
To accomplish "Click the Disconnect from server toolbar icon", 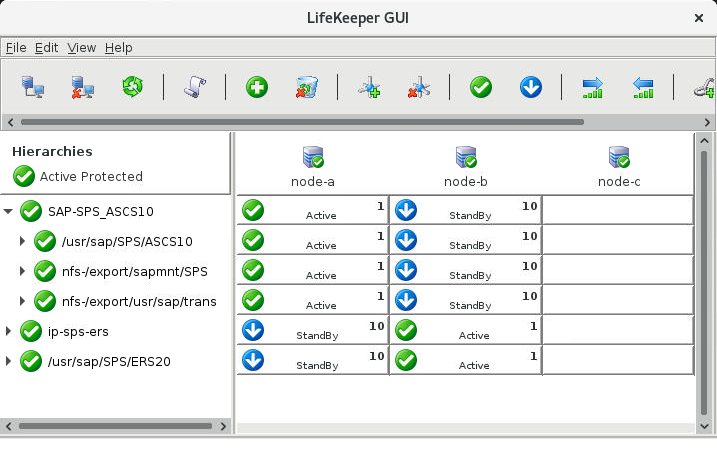I will pos(83,87).
